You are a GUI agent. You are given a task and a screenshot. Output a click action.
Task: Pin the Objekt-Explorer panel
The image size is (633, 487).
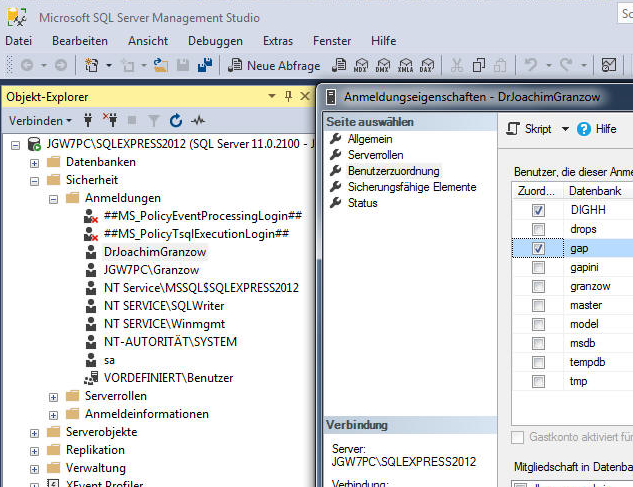(x=288, y=96)
